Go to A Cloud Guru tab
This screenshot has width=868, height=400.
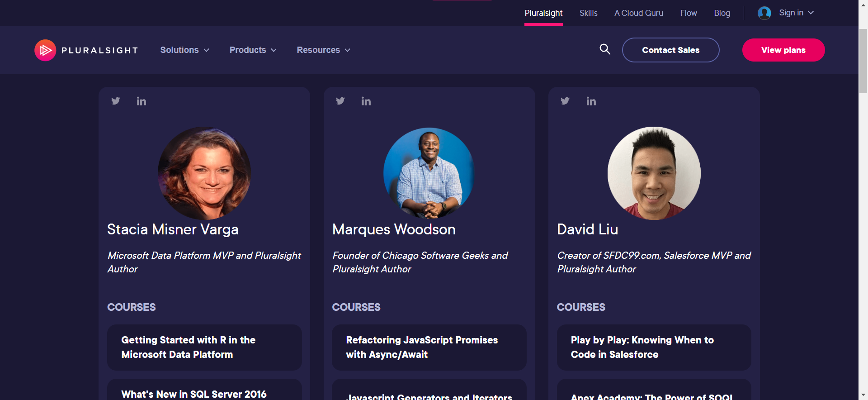(x=639, y=13)
